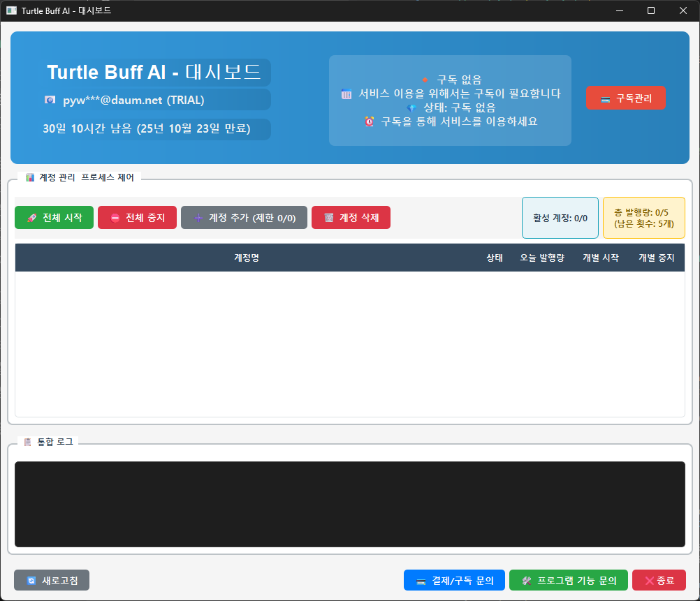Click the 개별 중지 column header
Image resolution: width=700 pixels, height=601 pixels.
656,258
